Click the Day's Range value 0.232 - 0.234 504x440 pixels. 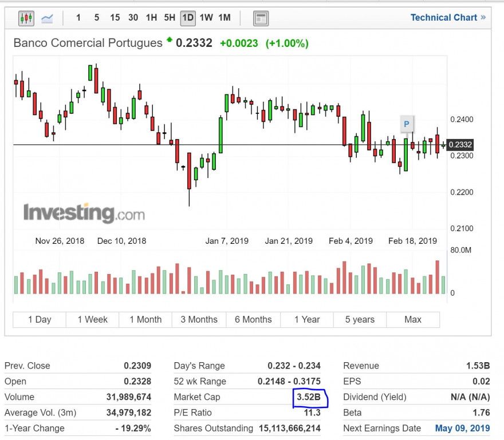(294, 366)
